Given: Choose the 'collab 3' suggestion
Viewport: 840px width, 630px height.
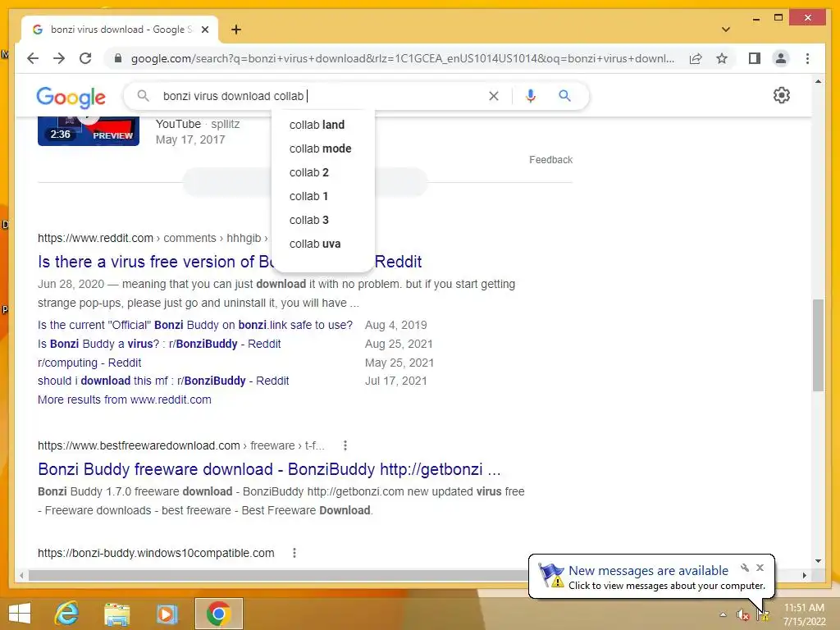Looking at the screenshot, I should 309,220.
